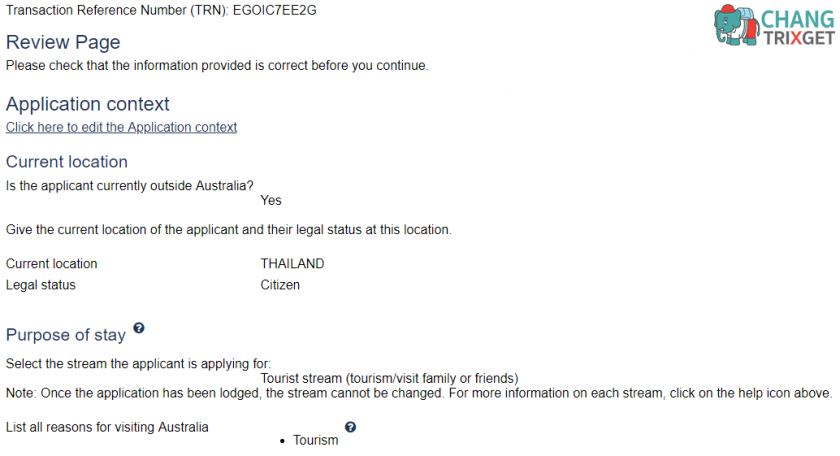Image resolution: width=840 pixels, height=456 pixels.
Task: Open help icon beside Purpose of stay
Action: click(139, 328)
